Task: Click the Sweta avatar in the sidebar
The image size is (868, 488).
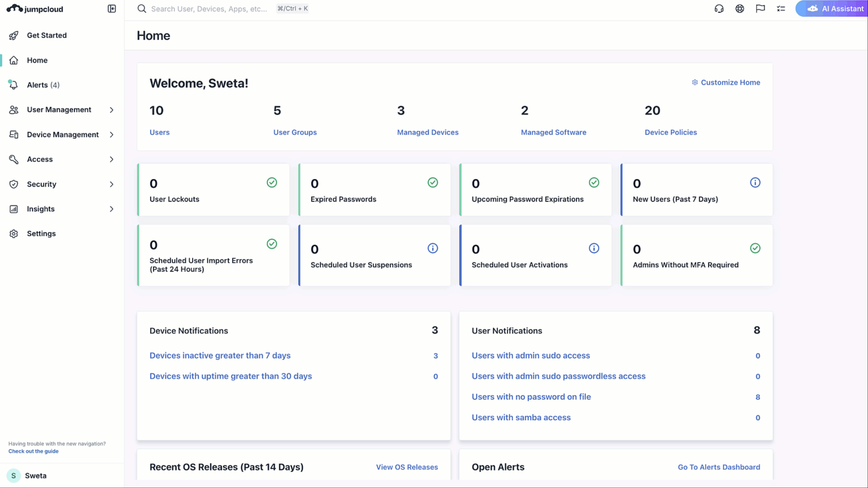Action: point(14,475)
